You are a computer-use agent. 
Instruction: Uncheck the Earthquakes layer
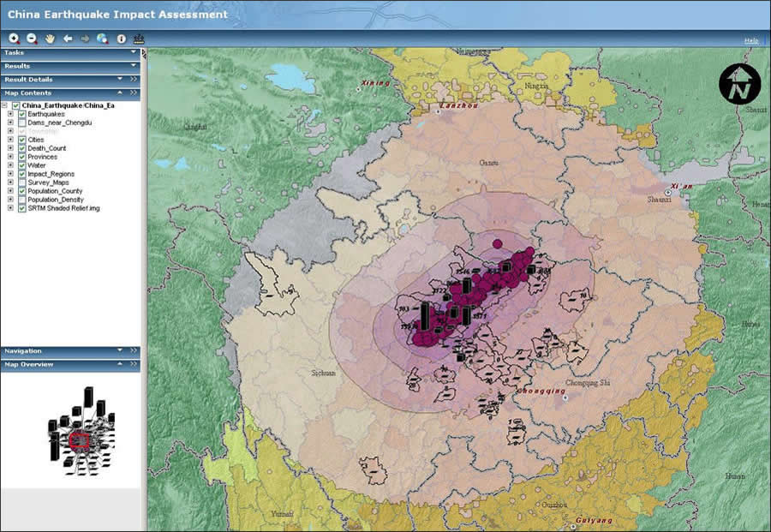[x=22, y=114]
